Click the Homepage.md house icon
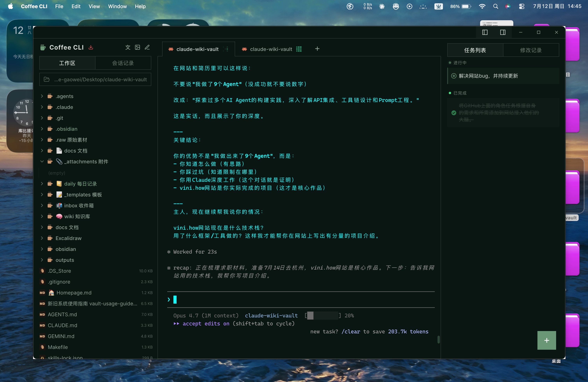Screen dimensions: 588x382 (51, 293)
